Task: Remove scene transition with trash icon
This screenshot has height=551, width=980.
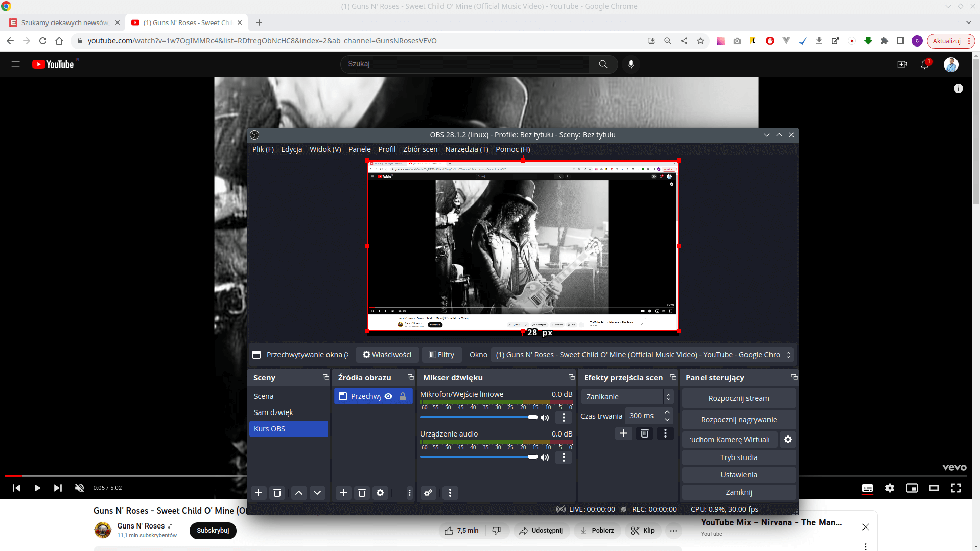Action: [645, 433]
